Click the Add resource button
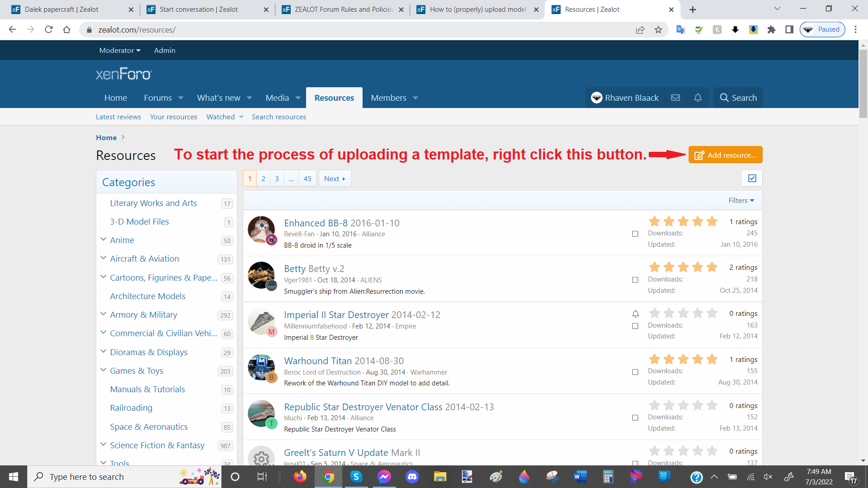 725,155
